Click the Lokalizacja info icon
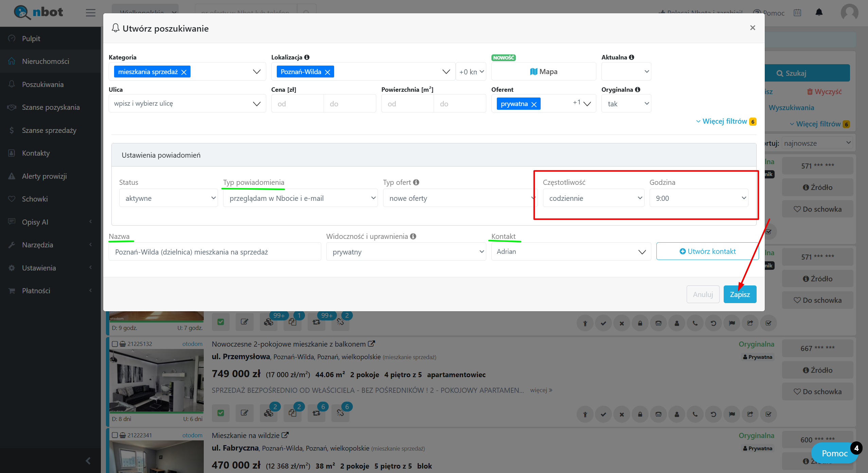 [307, 57]
